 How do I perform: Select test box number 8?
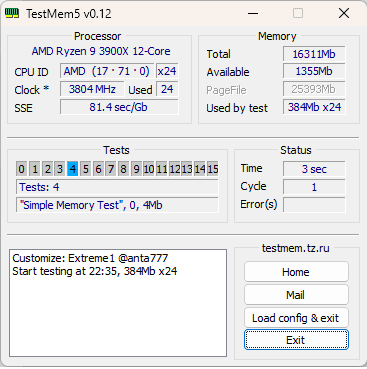click(124, 169)
